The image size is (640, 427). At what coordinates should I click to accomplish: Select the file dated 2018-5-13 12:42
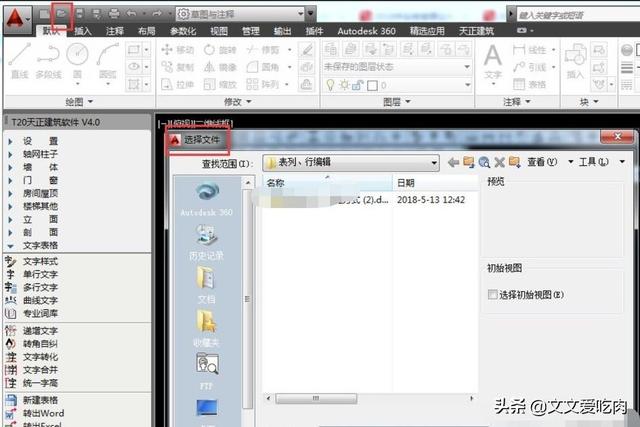[x=369, y=200]
